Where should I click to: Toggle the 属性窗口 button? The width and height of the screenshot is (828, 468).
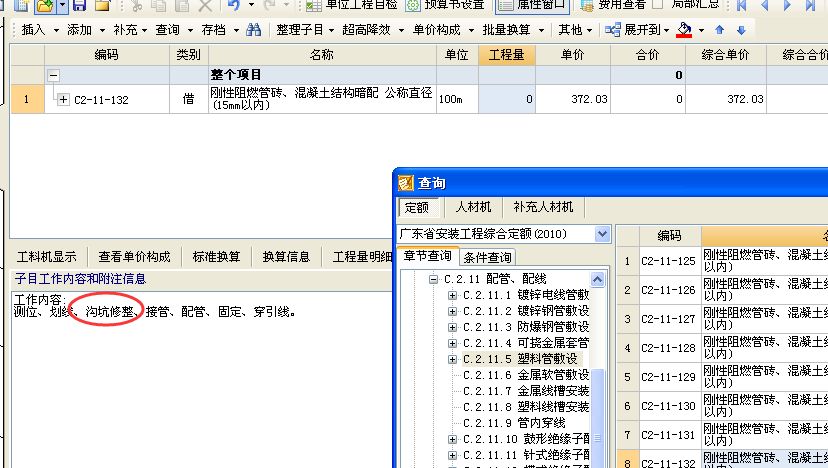532,5
